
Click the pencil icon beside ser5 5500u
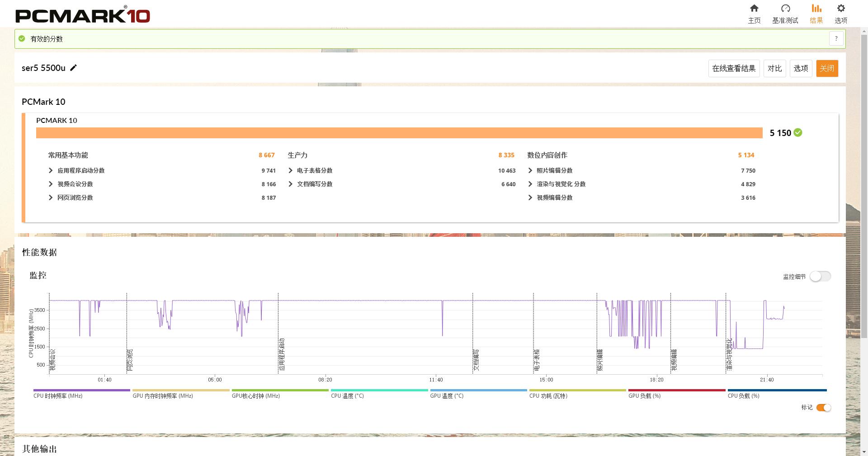74,68
